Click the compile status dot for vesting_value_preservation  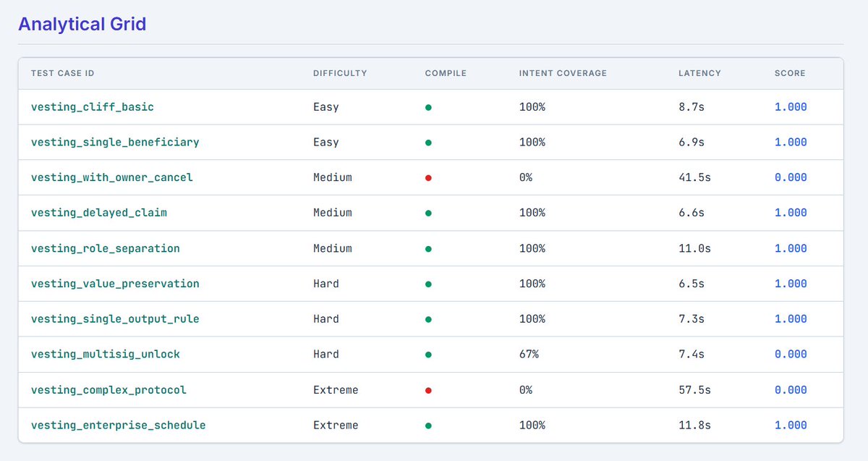pos(428,284)
